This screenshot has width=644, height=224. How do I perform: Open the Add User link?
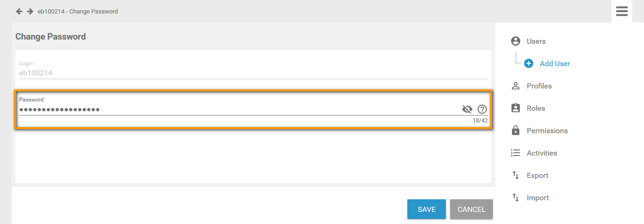(555, 63)
